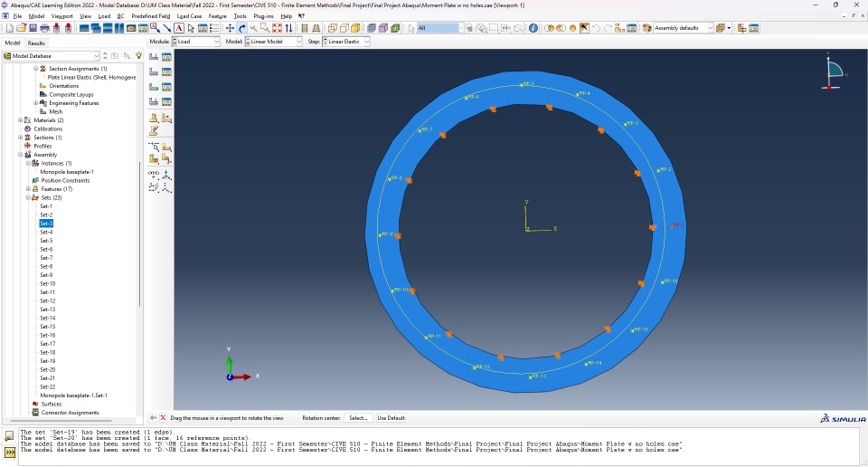The image size is (868, 467).
Task: Click the model tree vertical scrollbar
Action: 139,233
